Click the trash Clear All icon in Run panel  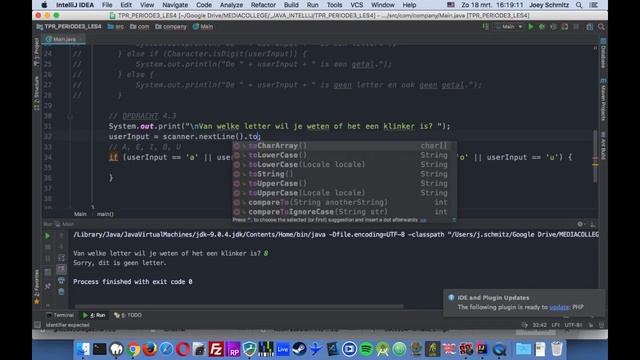(61, 291)
